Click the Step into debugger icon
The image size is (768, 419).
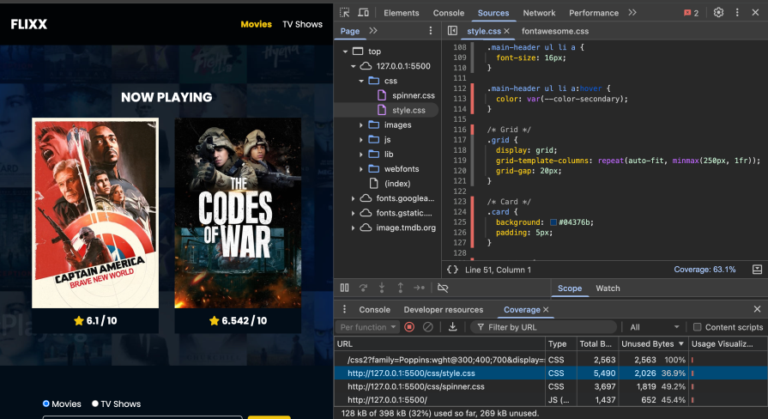point(382,288)
